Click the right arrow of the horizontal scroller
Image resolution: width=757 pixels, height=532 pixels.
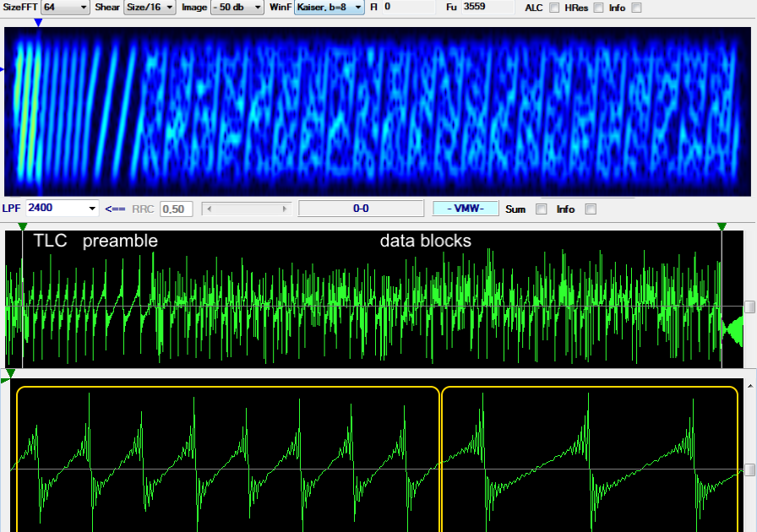click(283, 208)
